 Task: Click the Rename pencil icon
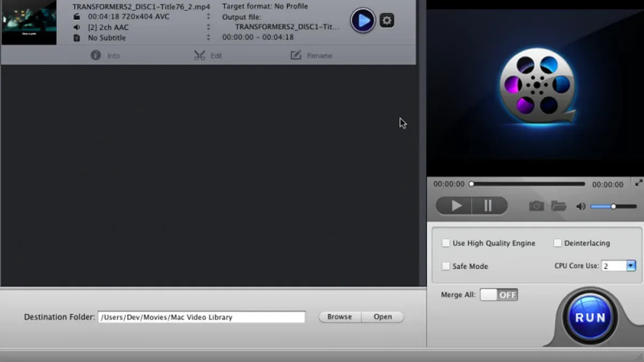click(x=296, y=55)
